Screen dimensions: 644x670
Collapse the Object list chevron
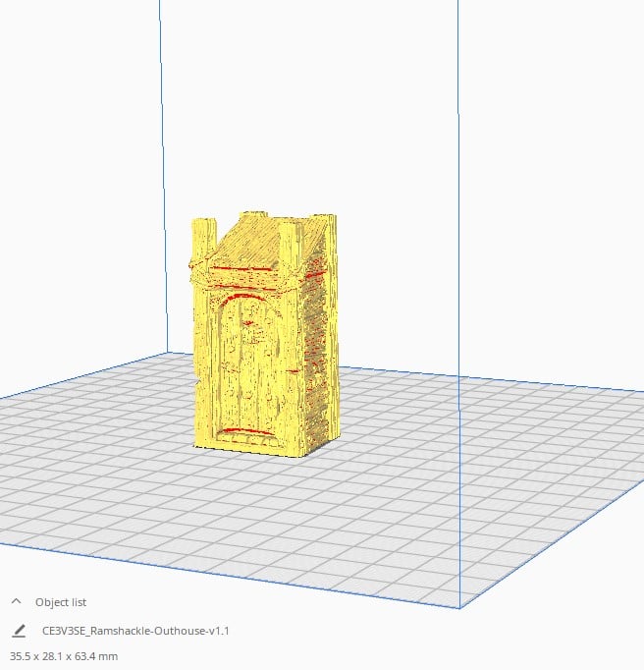pos(17,601)
